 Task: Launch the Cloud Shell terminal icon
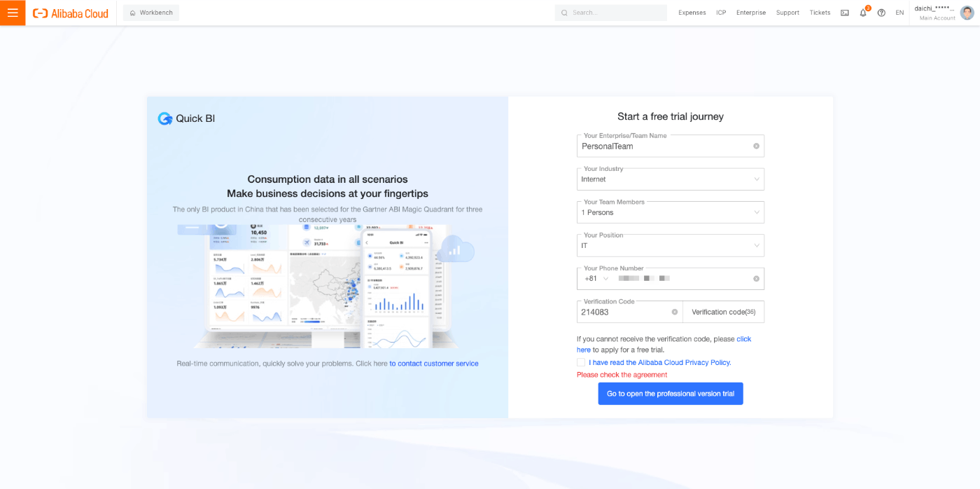tap(845, 13)
